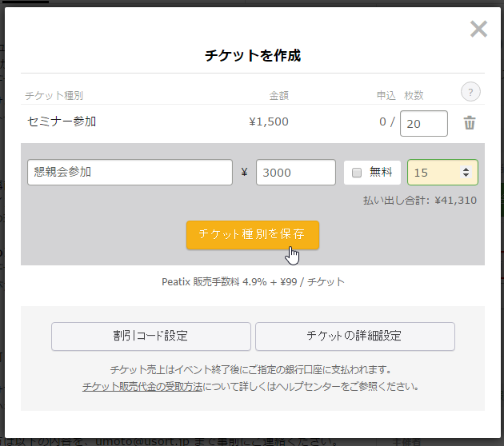
Task: Open 割引コード設定 settings
Action: pyautogui.click(x=151, y=336)
